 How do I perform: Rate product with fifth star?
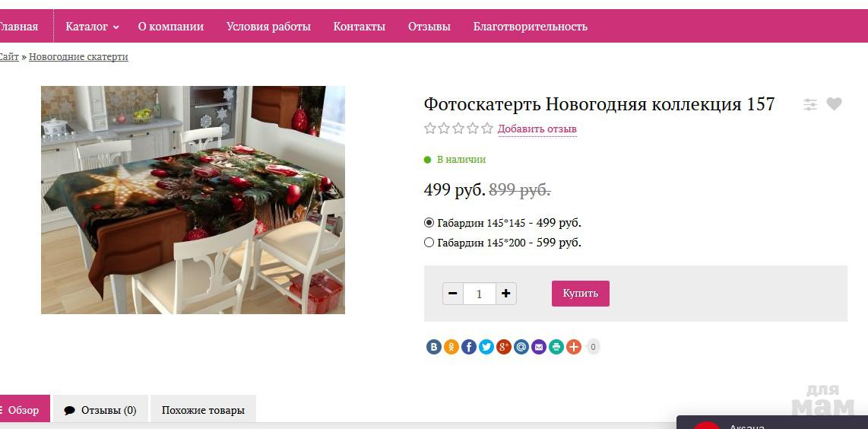pyautogui.click(x=487, y=129)
